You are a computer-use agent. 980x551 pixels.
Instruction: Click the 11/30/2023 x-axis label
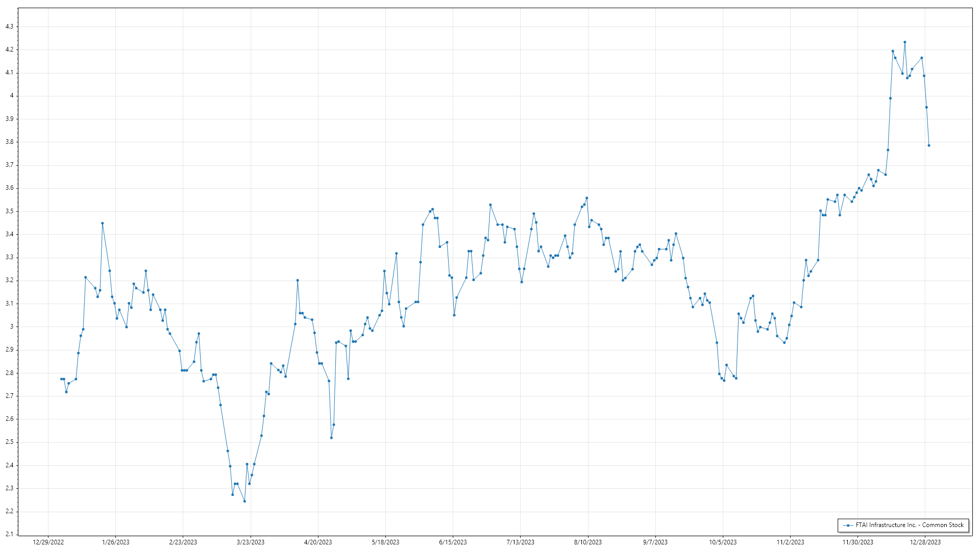[x=857, y=542]
